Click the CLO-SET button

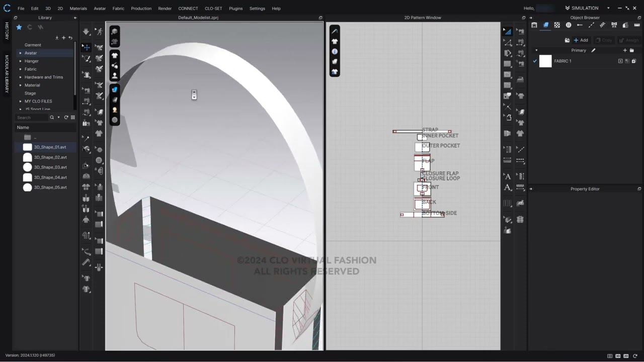pos(213,9)
